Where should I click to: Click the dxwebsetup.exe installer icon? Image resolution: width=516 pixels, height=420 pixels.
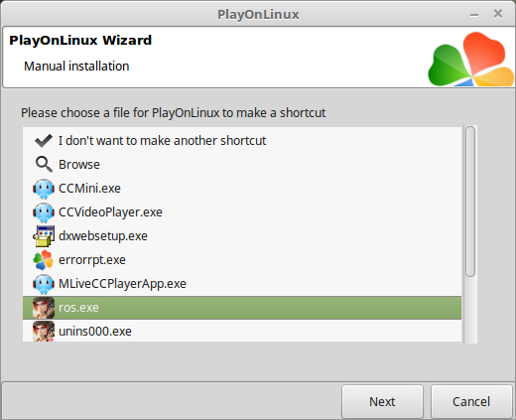[44, 236]
